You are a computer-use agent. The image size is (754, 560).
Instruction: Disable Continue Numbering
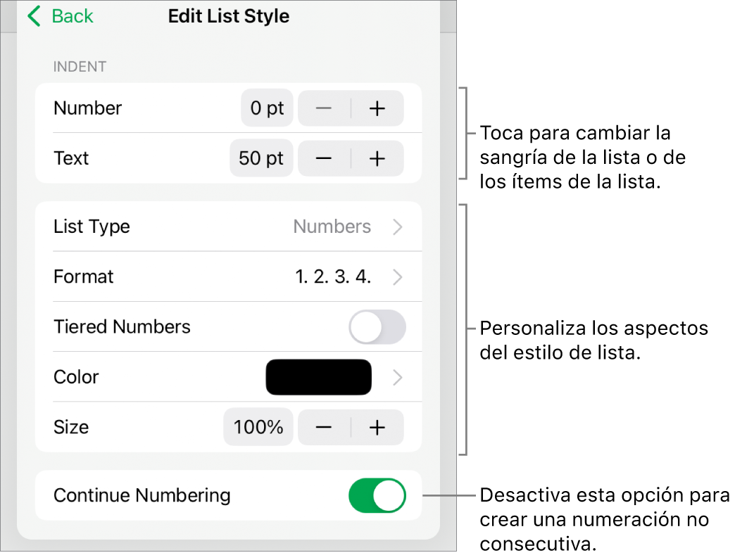[x=377, y=495]
